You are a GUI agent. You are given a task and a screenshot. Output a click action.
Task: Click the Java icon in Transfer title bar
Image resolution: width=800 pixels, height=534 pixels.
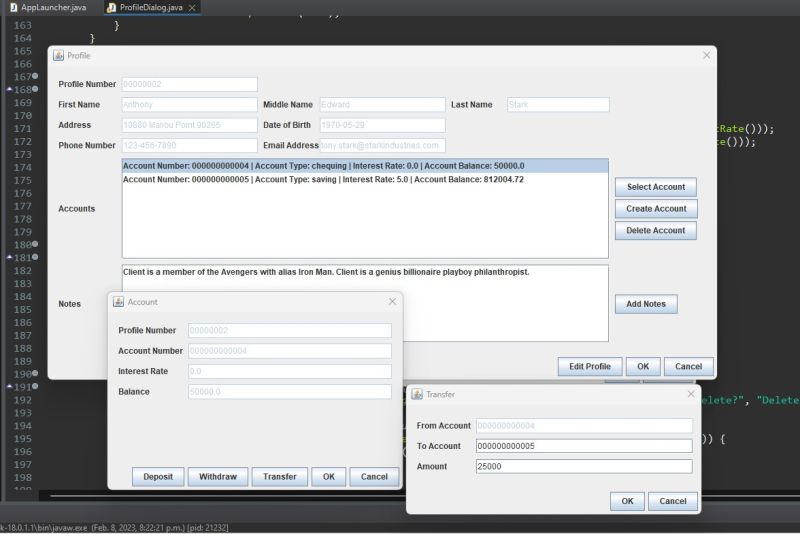coord(417,394)
